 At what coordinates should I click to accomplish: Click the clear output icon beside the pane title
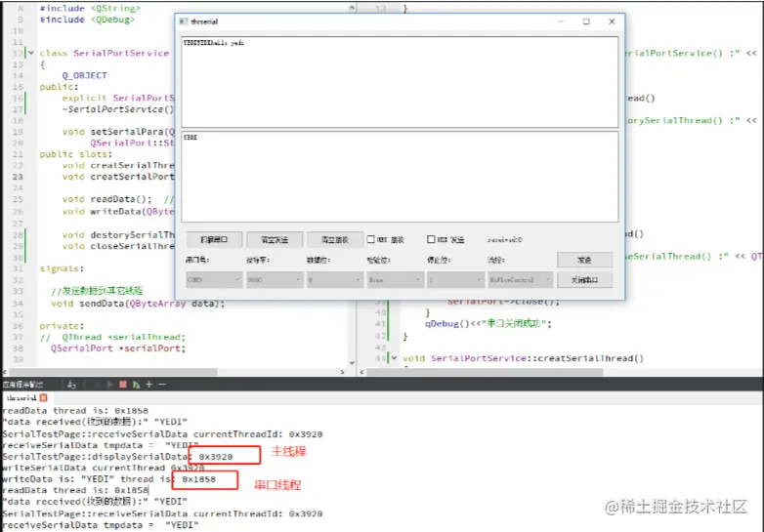[x=71, y=385]
